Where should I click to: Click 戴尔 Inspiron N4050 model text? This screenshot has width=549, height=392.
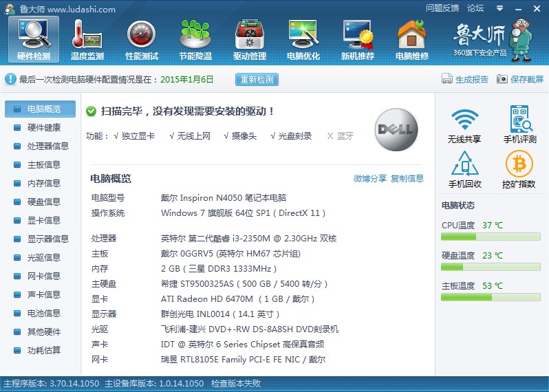pos(224,198)
